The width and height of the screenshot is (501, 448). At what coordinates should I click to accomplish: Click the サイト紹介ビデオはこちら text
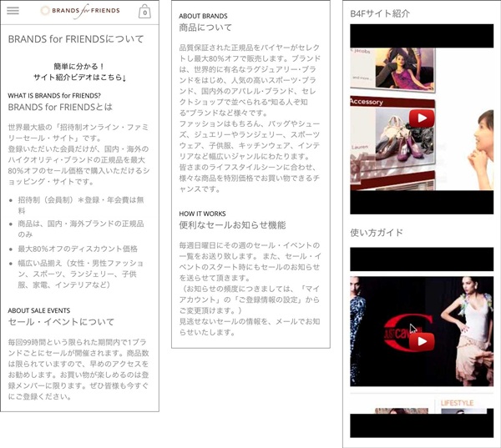point(80,78)
